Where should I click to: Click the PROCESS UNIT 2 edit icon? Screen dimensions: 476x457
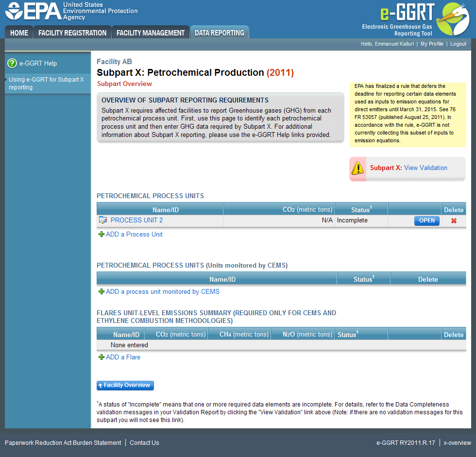[x=103, y=220]
